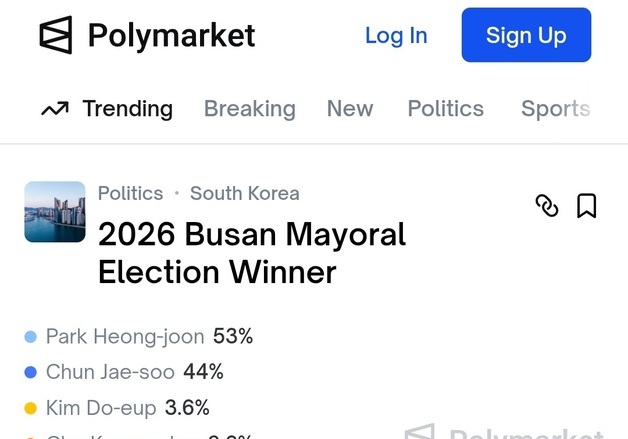Screen dimensions: 628x439
Task: Open the Sports tab
Action: 555,109
